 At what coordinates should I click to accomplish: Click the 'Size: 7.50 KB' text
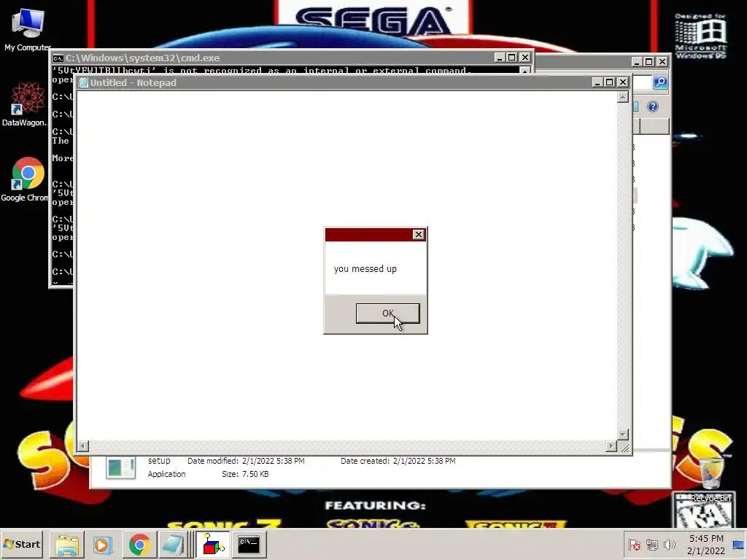point(245,474)
